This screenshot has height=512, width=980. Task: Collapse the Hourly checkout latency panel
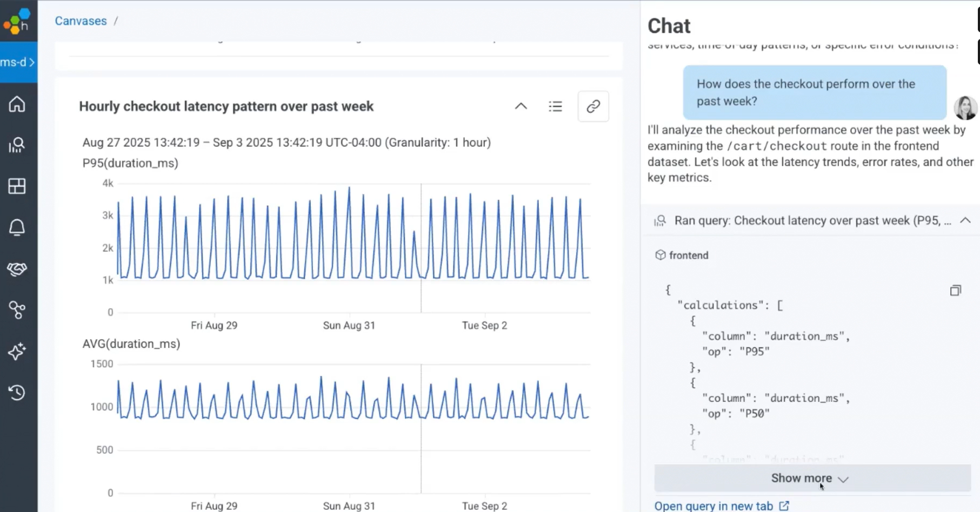click(521, 106)
